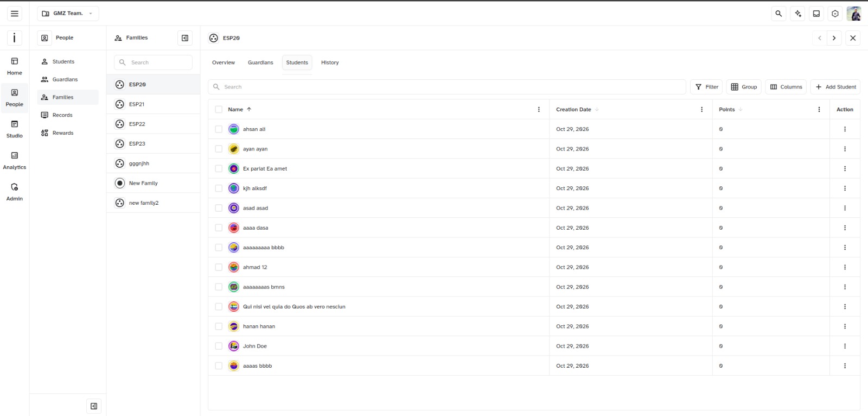Open Admin in left rail
This screenshot has width=868, height=416.
15,192
